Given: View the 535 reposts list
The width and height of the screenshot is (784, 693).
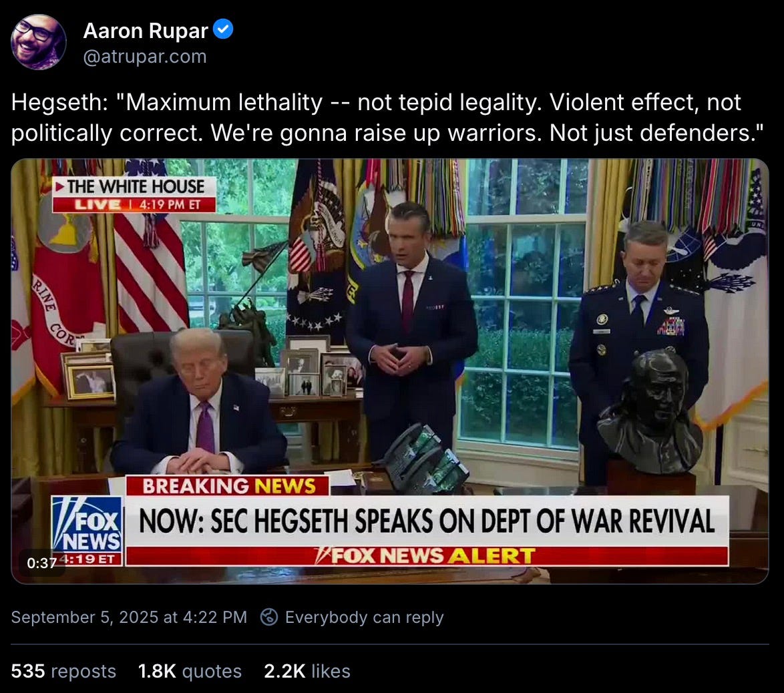Looking at the screenshot, I should click(x=63, y=671).
